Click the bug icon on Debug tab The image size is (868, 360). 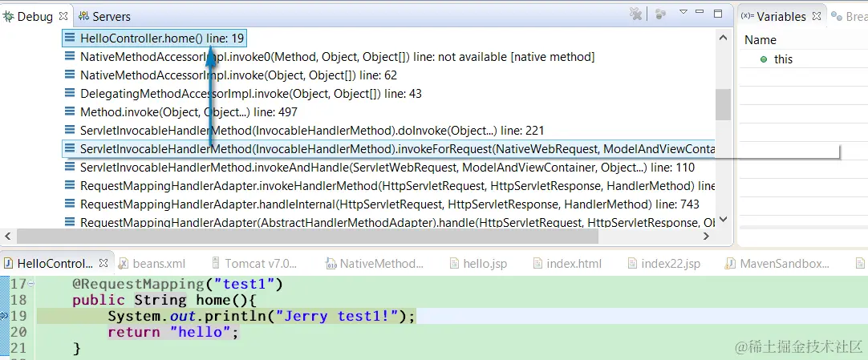tap(8, 17)
